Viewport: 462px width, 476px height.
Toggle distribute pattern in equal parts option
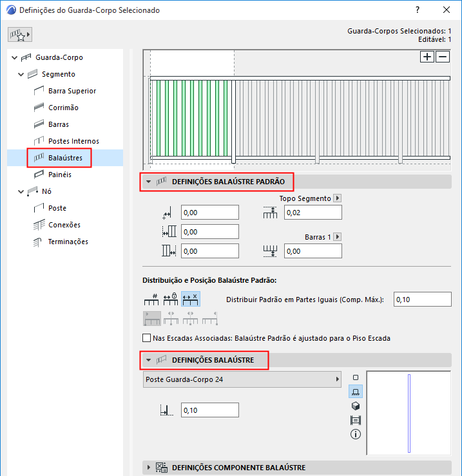coord(191,300)
